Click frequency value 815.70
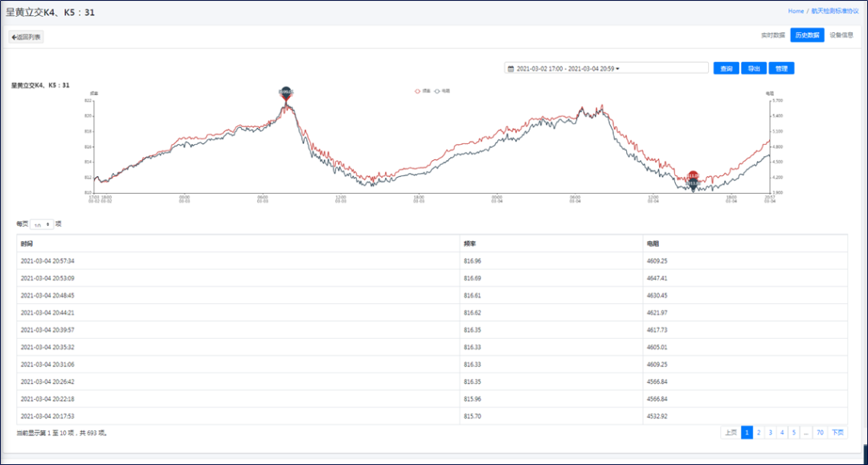Screen dimensions: 868x465 473,416
